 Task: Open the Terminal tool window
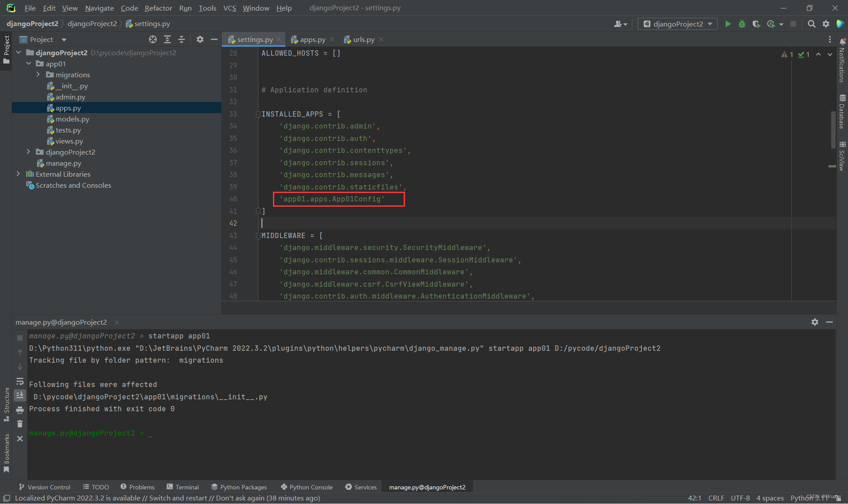coord(183,487)
